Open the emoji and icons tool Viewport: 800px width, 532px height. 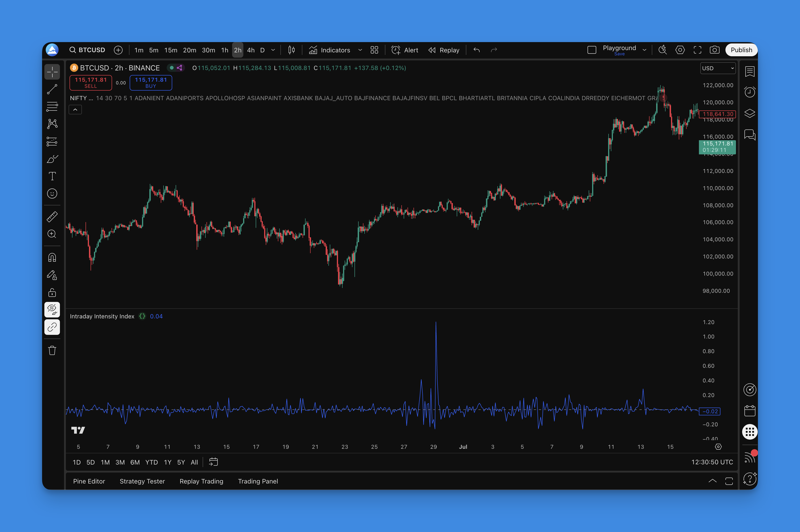[52, 193]
